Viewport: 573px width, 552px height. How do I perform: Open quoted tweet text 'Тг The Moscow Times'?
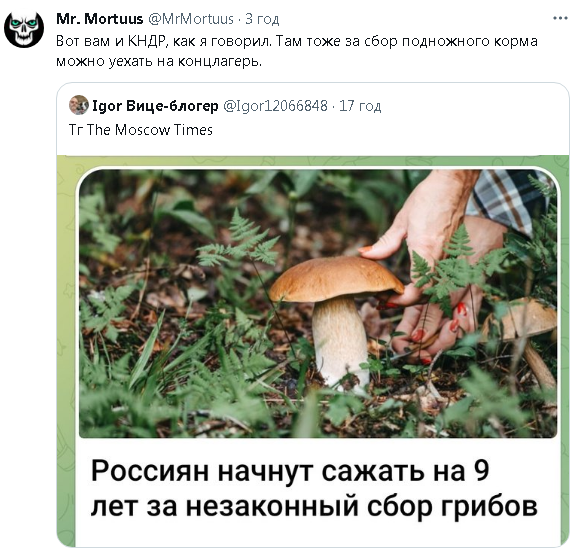141,130
